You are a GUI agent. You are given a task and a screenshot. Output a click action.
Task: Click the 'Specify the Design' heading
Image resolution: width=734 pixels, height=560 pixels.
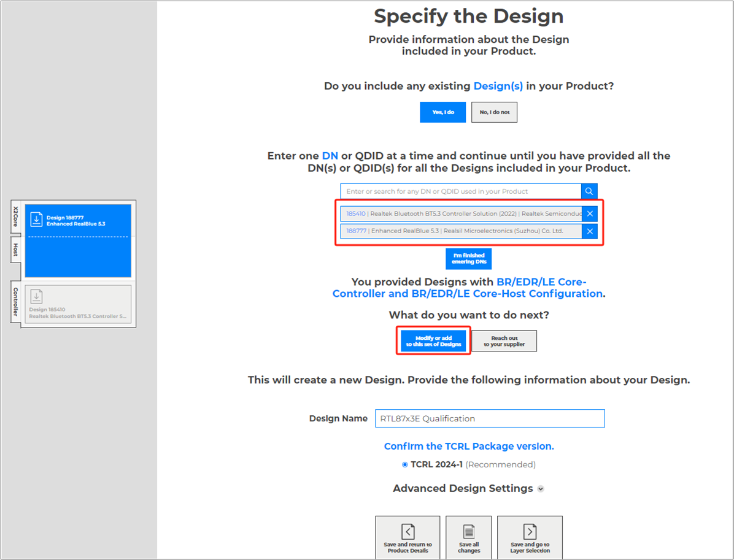click(469, 16)
